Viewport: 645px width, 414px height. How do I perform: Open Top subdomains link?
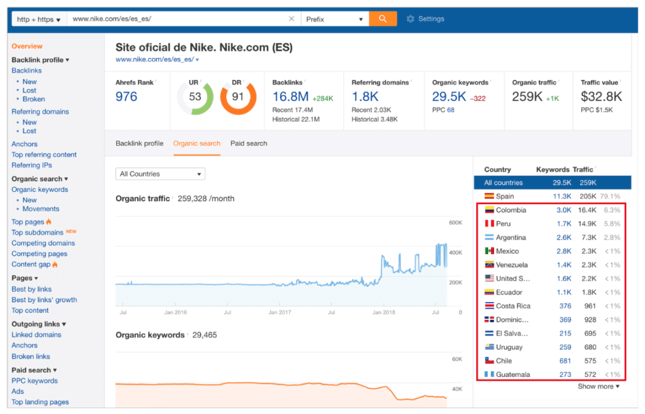37,233
